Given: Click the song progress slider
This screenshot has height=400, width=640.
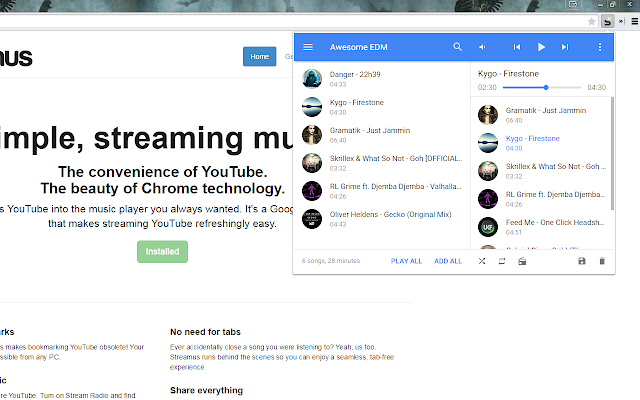Looking at the screenshot, I should (x=545, y=88).
